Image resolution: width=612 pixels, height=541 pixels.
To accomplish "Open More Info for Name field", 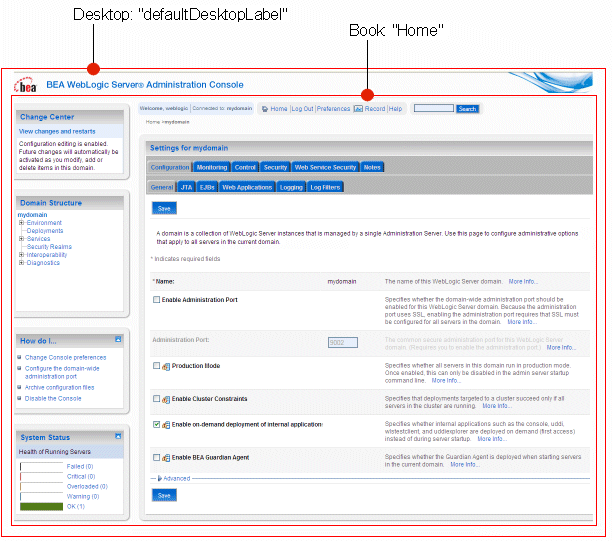I will pyautogui.click(x=523, y=282).
